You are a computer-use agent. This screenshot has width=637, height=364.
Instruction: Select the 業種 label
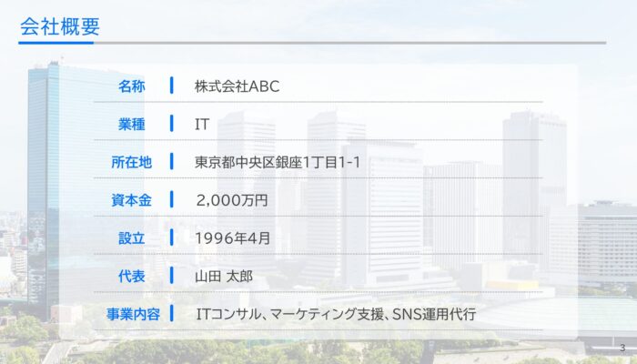pyautogui.click(x=131, y=124)
